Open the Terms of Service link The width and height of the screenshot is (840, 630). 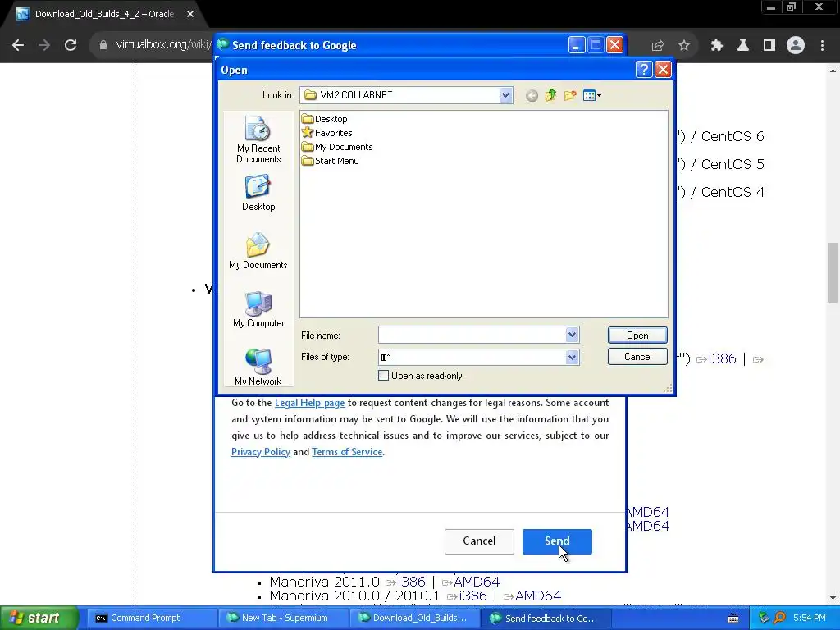coord(347,452)
